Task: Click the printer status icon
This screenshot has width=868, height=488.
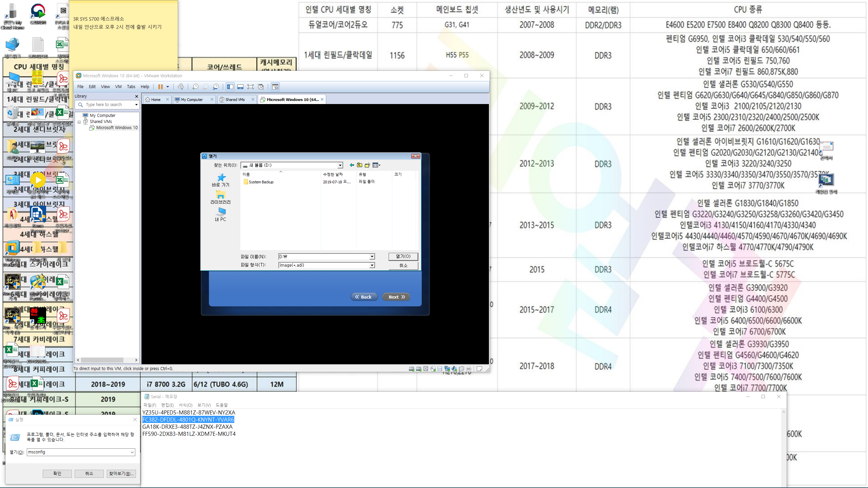Action: pyautogui.click(x=469, y=369)
